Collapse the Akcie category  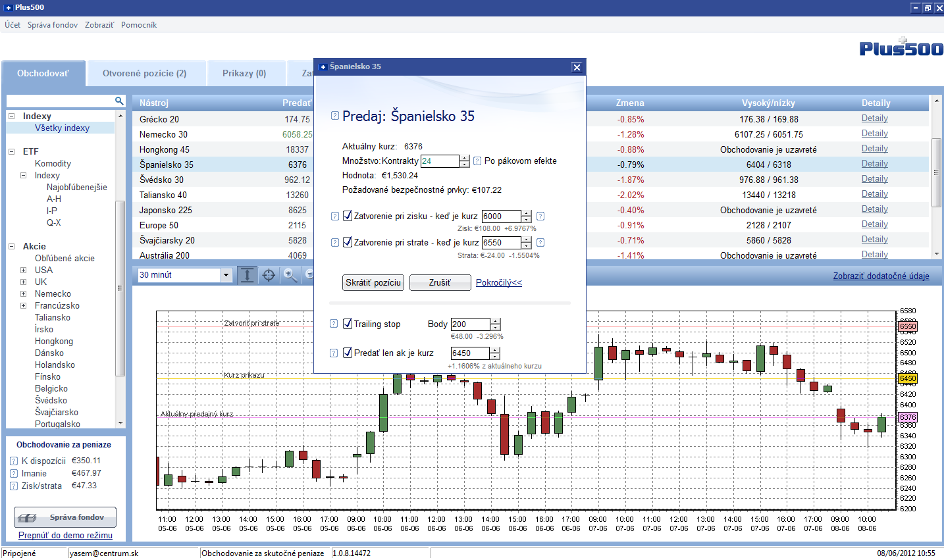(11, 247)
